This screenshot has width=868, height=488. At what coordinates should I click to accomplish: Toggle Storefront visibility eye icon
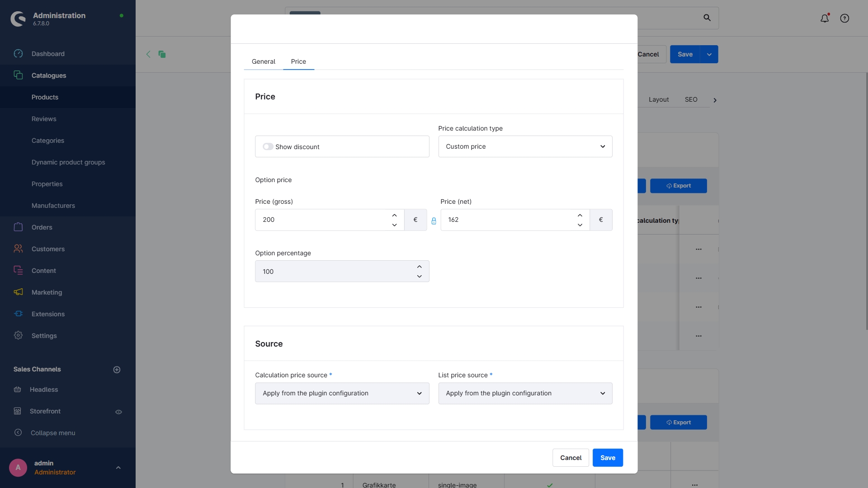tap(118, 412)
